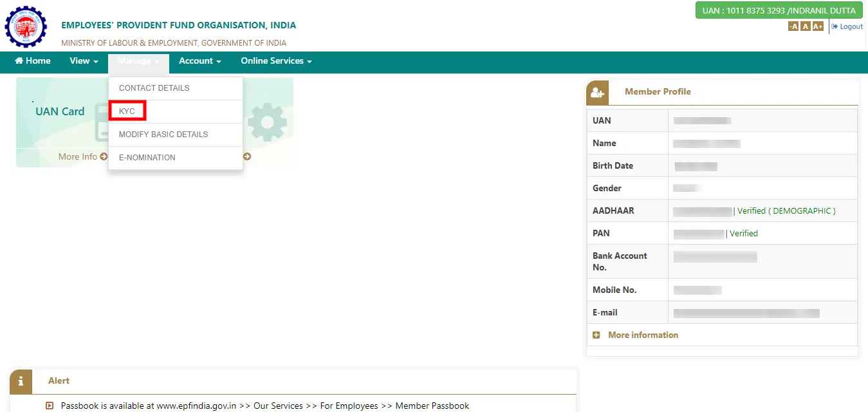The height and width of the screenshot is (412, 868).
Task: Select the 'Verified ( DEMOGRAPHIC )' Aadhaar status
Action: [x=786, y=211]
